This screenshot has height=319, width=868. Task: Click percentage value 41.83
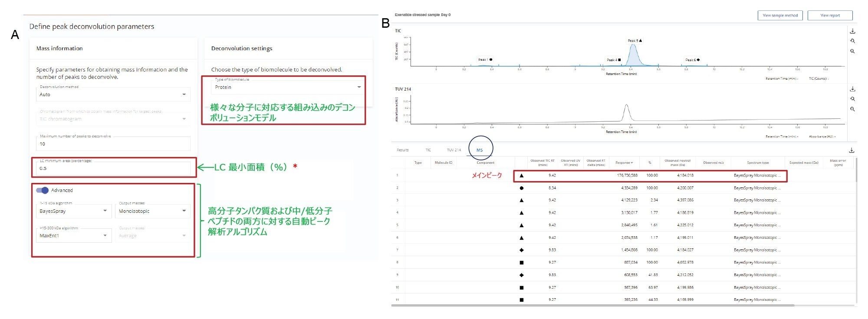pyautogui.click(x=653, y=275)
